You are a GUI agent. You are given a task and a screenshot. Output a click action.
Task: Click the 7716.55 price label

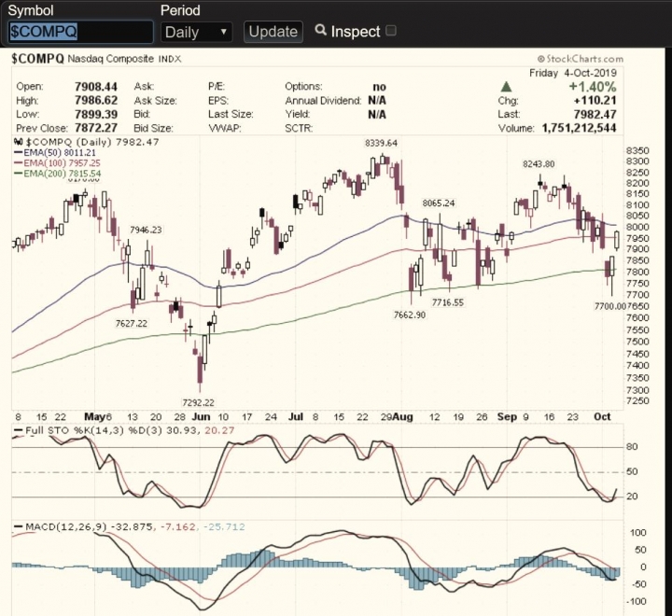[448, 302]
